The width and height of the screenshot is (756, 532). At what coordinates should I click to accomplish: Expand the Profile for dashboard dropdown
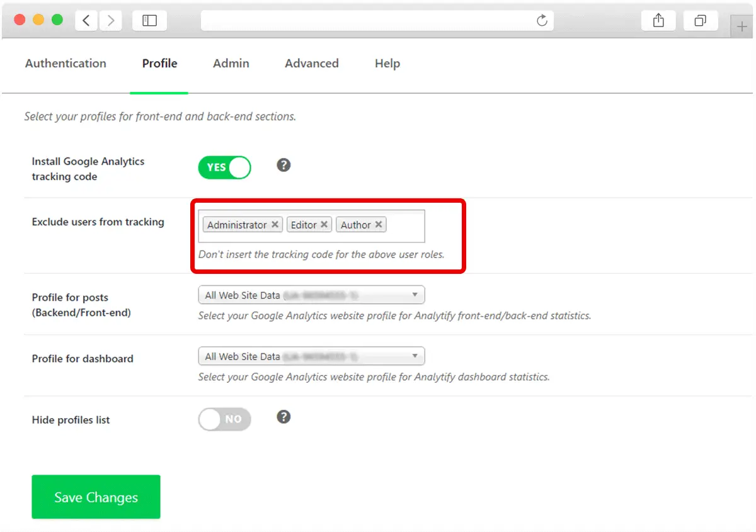311,356
